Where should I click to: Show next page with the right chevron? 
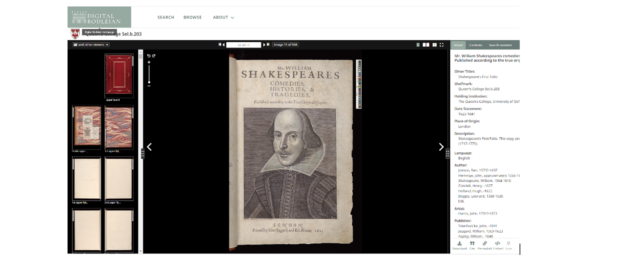click(441, 147)
